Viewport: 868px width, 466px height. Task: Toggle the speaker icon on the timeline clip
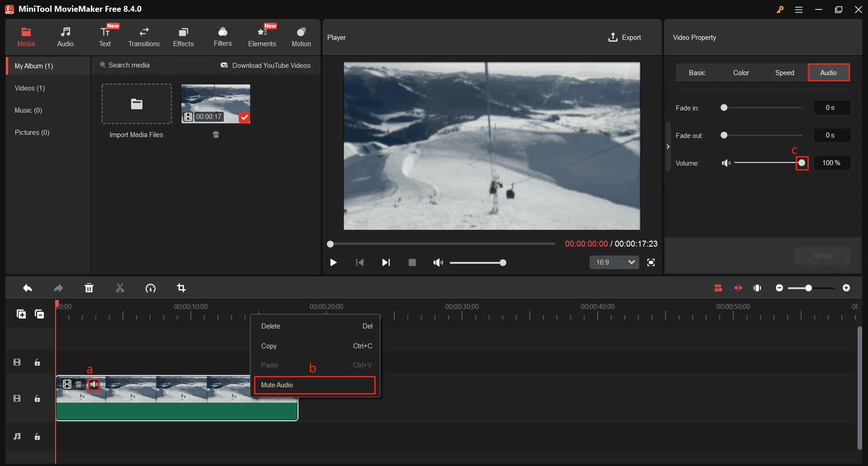click(x=95, y=385)
